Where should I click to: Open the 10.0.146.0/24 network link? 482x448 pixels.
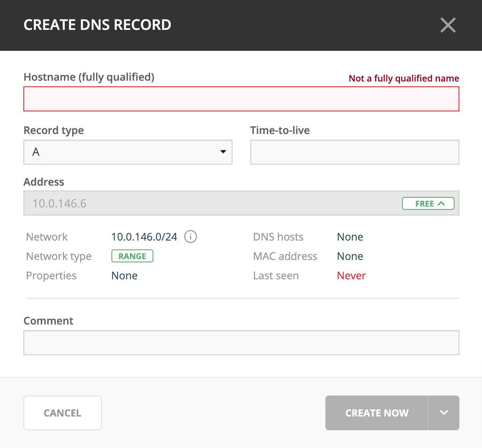(144, 237)
